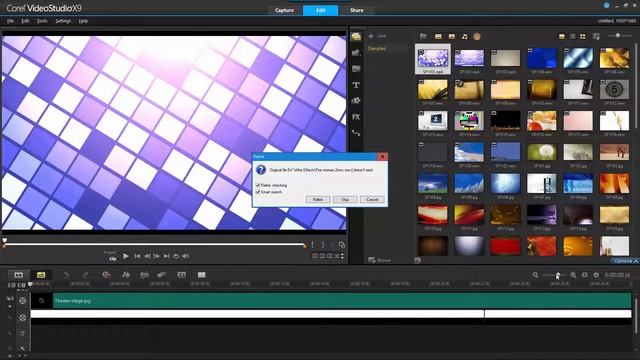Jump to preview end with End button
Viewport: 640px width, 360px height.
tap(167, 256)
